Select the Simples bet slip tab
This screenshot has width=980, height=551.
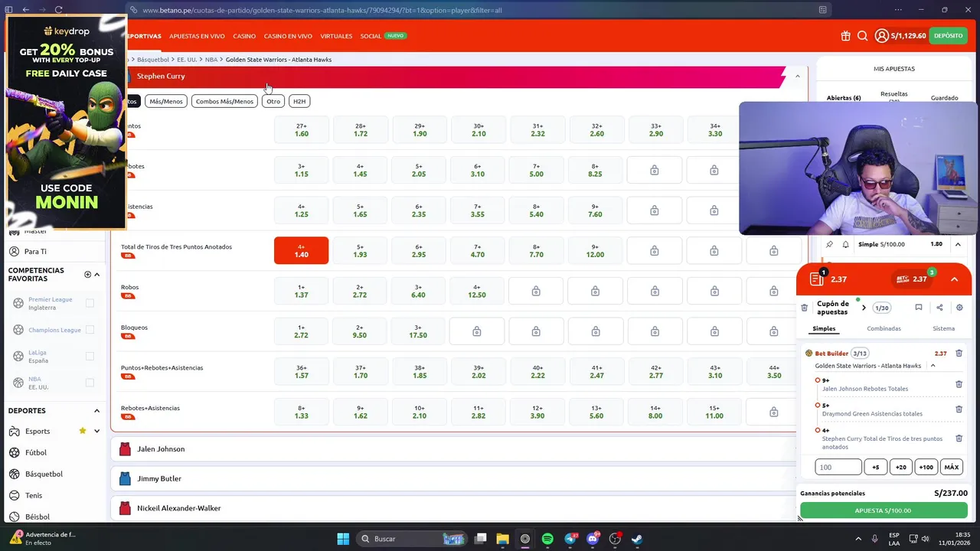[824, 328]
